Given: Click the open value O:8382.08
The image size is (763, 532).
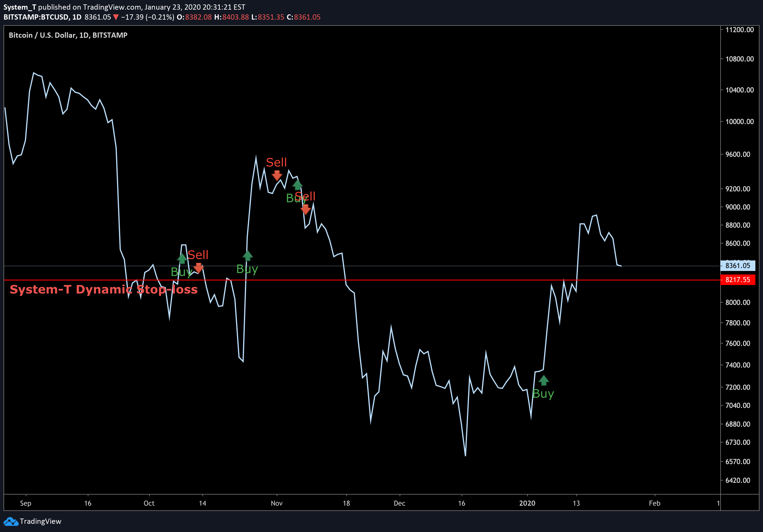Looking at the screenshot, I should (194, 17).
